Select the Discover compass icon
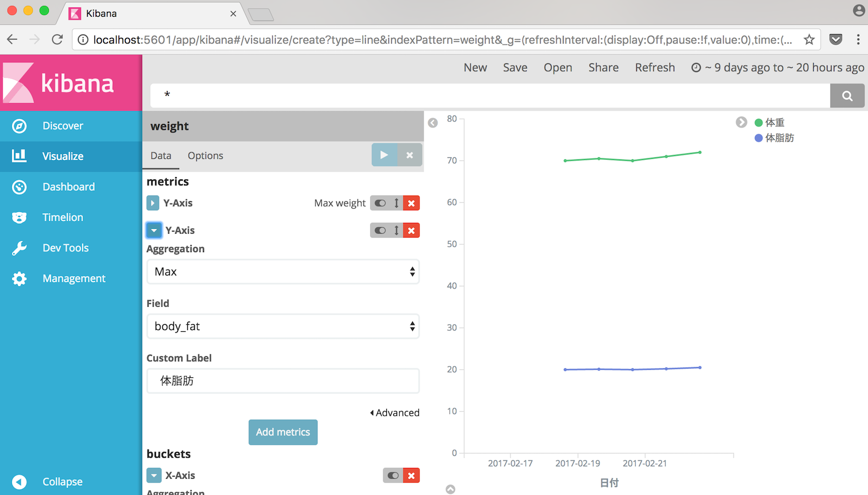This screenshot has width=868, height=495. pyautogui.click(x=20, y=126)
